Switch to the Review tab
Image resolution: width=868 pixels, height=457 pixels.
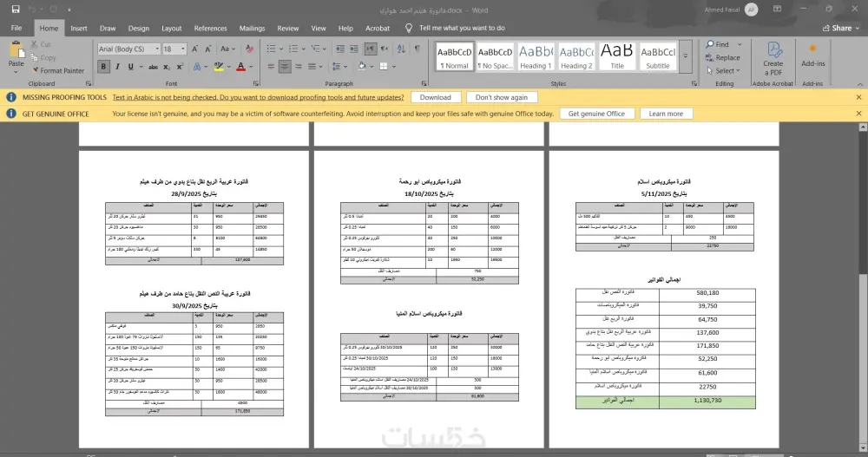[288, 29]
